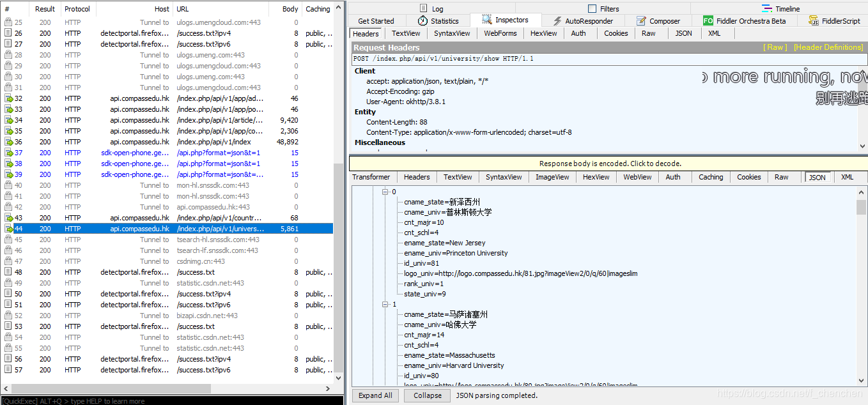
Task: Select request WebForms inspector tab
Action: [x=500, y=33]
